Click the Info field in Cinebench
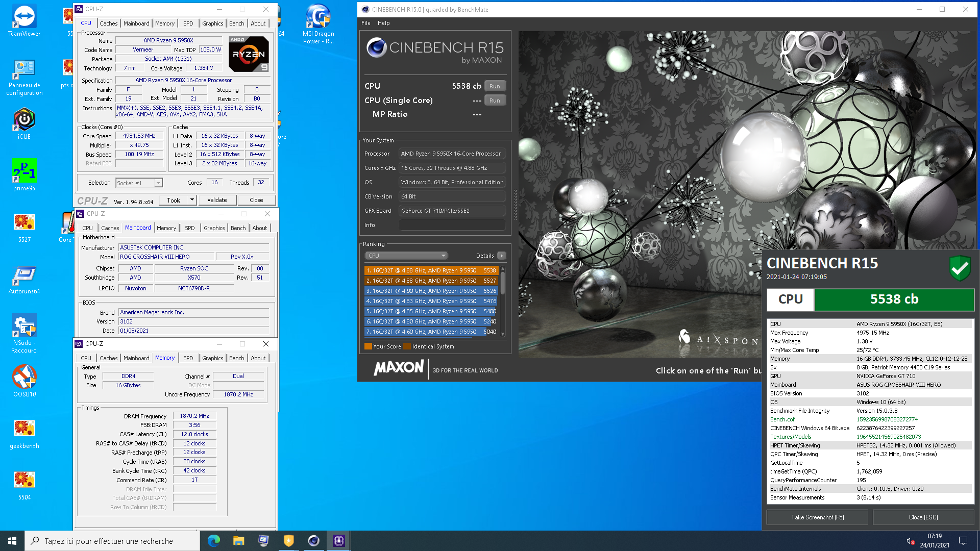 point(452,225)
